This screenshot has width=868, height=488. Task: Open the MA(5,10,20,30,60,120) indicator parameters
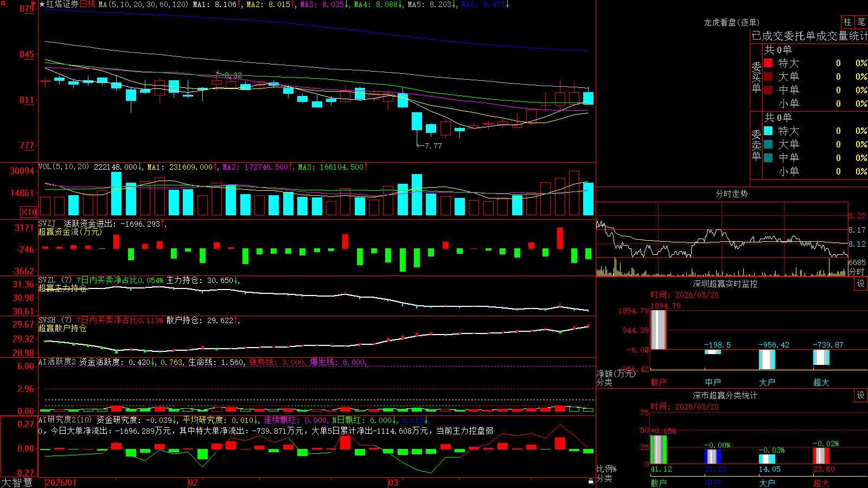click(x=143, y=4)
